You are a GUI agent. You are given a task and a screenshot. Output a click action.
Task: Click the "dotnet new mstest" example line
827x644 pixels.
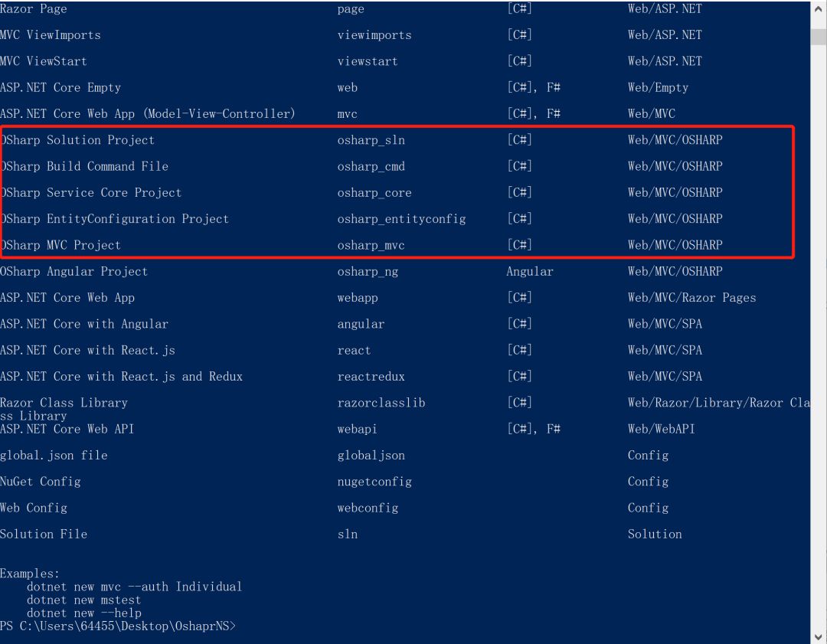pos(83,600)
